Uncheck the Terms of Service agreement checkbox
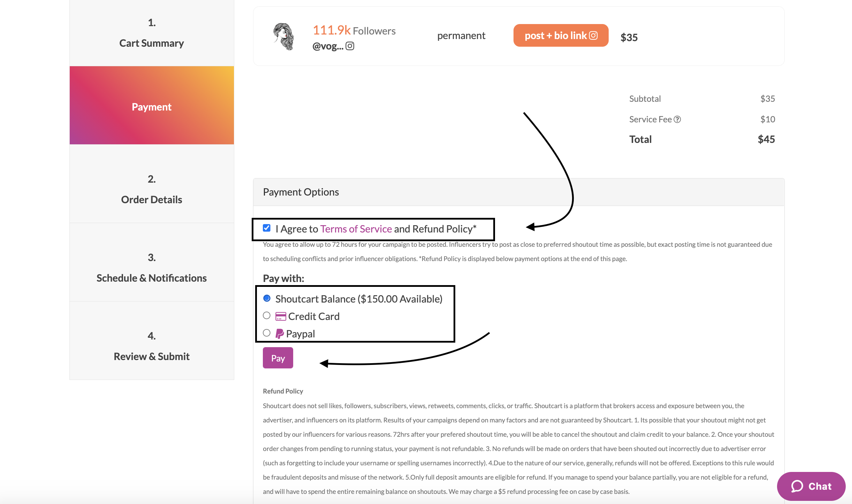The width and height of the screenshot is (852, 504). click(267, 228)
